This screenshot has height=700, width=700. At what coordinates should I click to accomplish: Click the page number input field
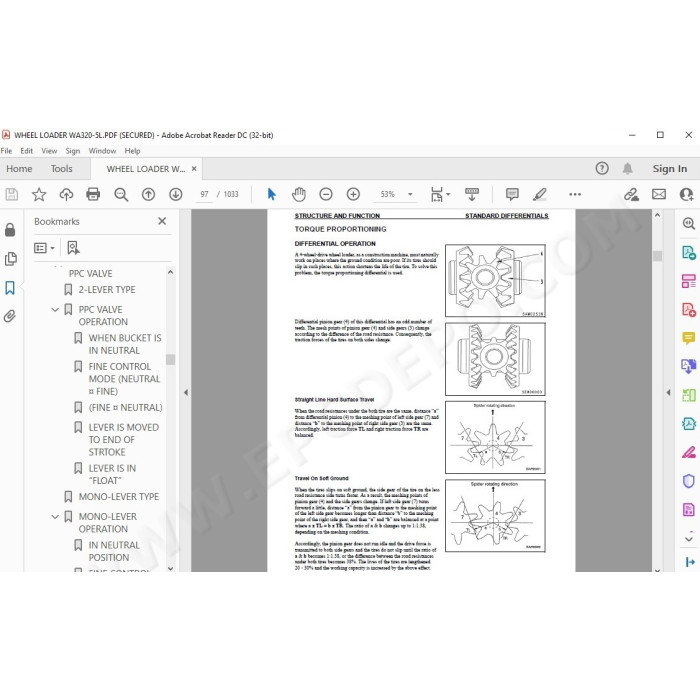tap(204, 194)
